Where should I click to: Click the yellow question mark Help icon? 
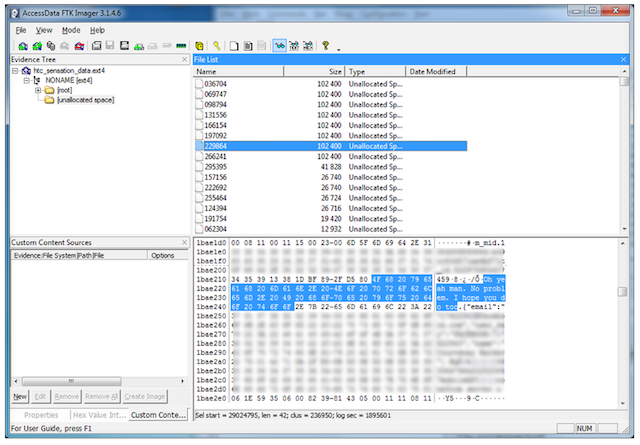pos(326,46)
